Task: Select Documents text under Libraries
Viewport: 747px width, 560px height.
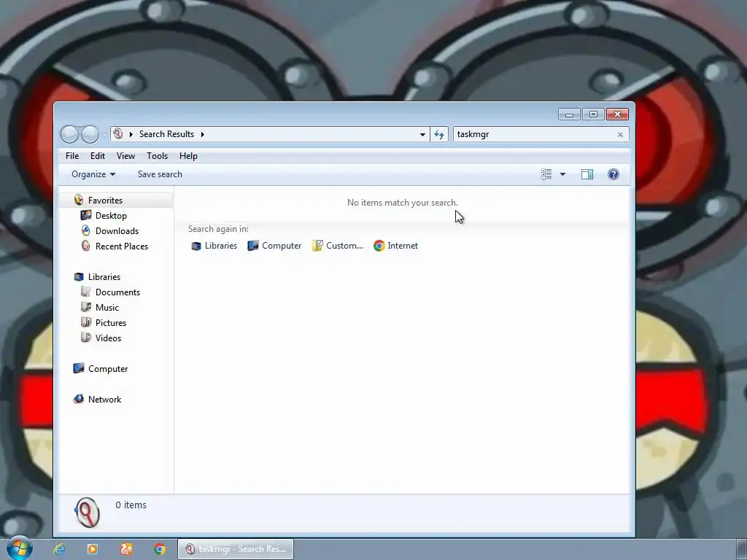Action: (x=117, y=292)
